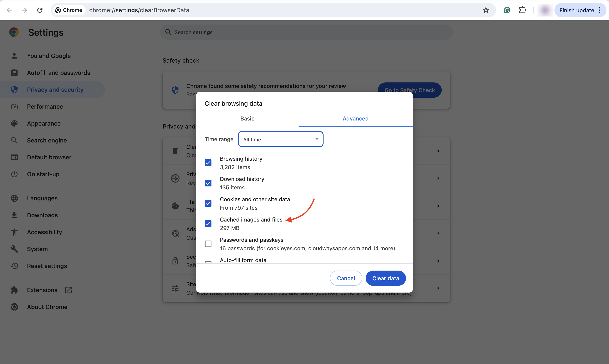Click the Clear data button
This screenshot has height=364, width=609.
[385, 278]
